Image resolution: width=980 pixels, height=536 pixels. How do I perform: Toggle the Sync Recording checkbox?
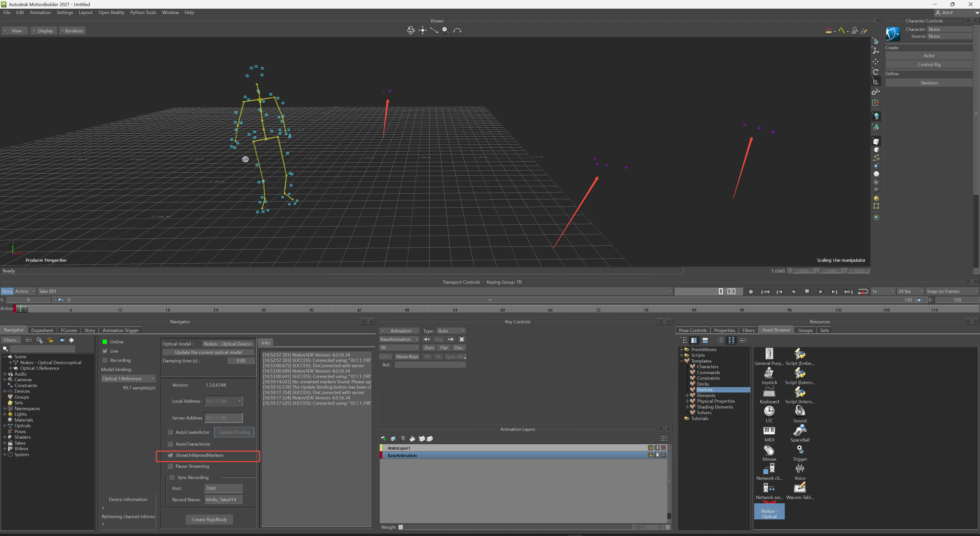tap(172, 477)
